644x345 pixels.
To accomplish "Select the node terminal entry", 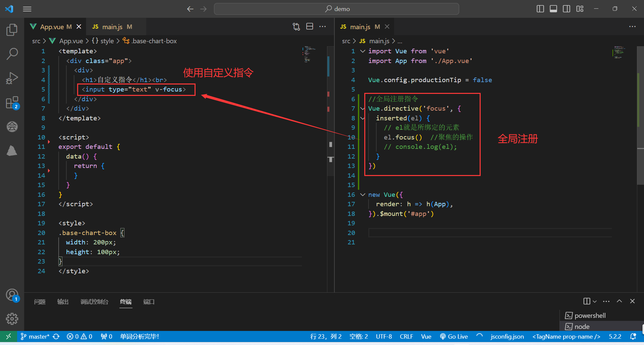I will [x=602, y=327].
